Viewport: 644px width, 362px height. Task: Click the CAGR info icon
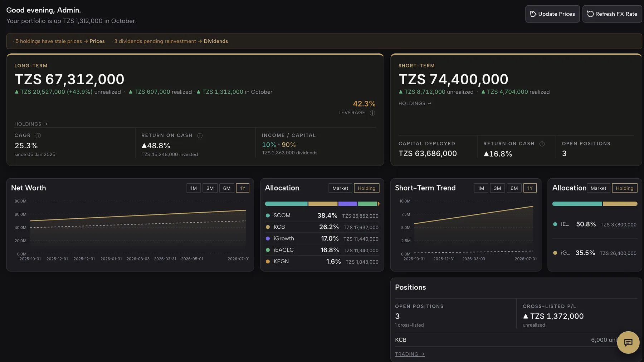(38, 135)
